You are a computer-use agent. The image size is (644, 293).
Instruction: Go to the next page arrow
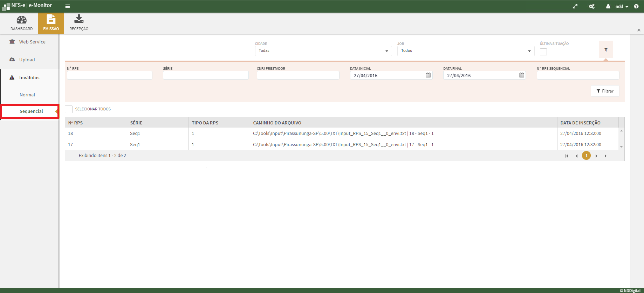(596, 156)
